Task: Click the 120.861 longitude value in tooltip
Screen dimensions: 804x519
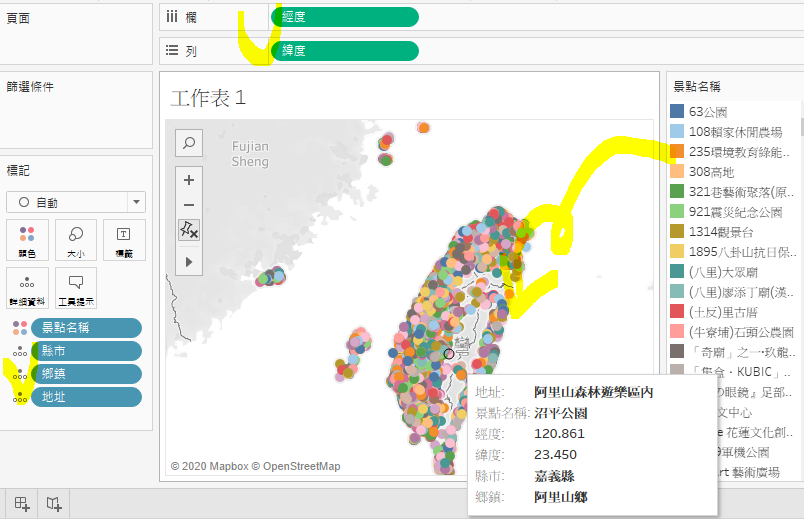Action: [559, 434]
